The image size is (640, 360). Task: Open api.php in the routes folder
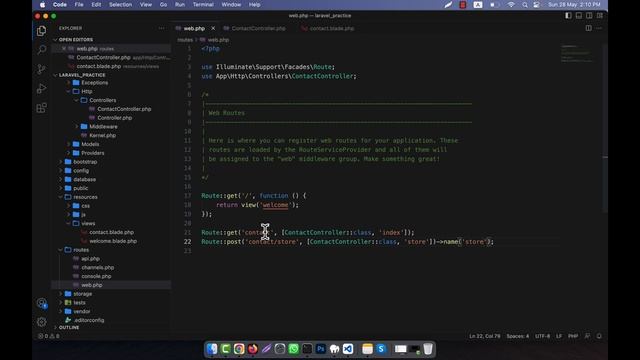pos(90,259)
